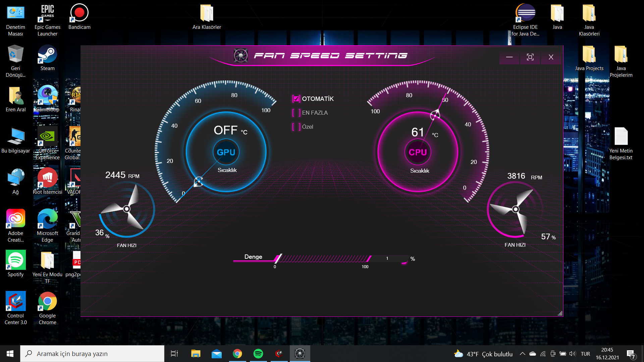Select the Özel custom mode checkbox

point(296,127)
